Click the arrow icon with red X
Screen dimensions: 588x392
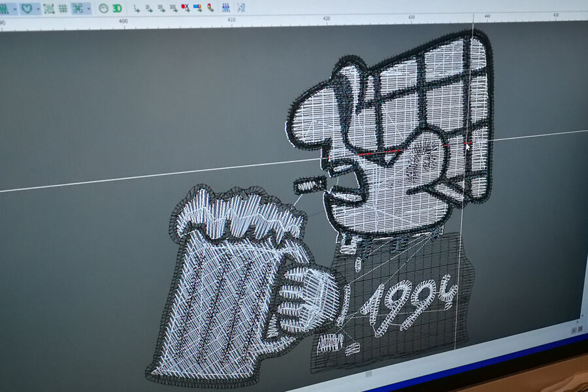185,8
